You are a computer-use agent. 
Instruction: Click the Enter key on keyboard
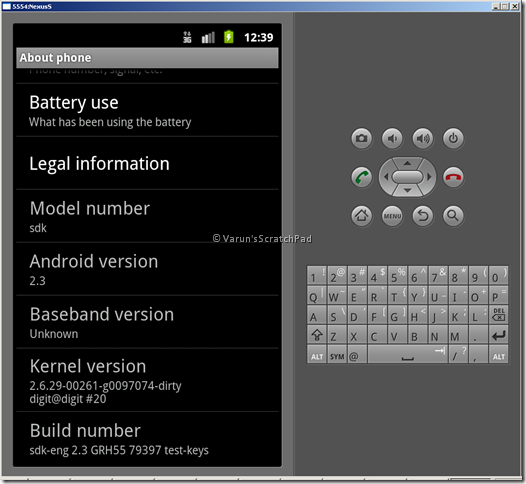pyautogui.click(x=498, y=335)
